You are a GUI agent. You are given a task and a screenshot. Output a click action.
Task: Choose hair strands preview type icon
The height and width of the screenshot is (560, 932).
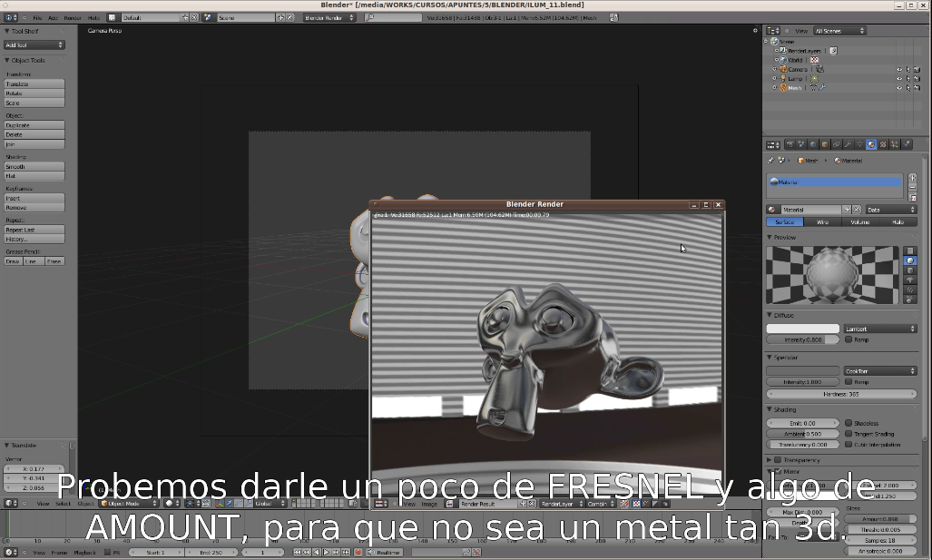910,290
